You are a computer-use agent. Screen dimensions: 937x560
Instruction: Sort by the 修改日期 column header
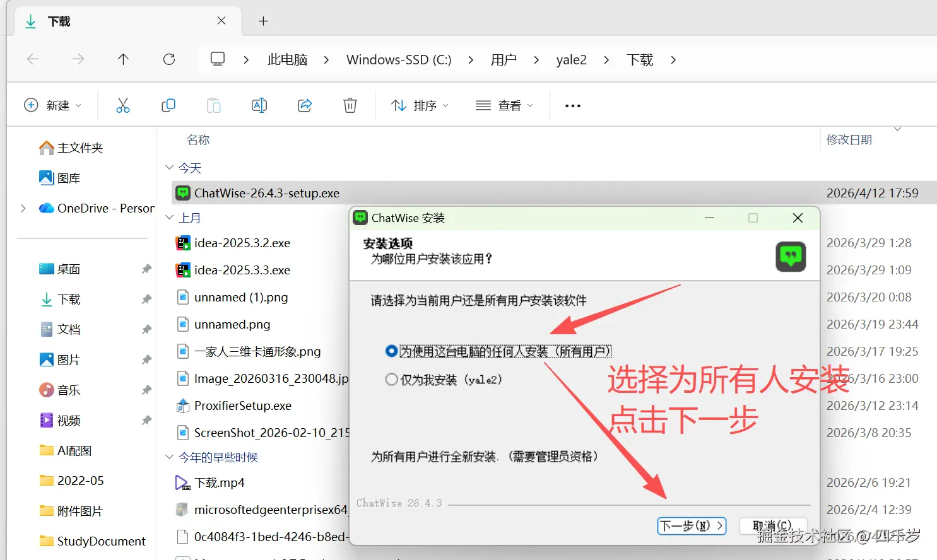(849, 139)
